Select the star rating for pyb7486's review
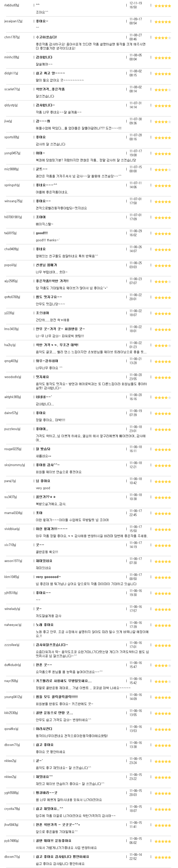The image size is (178, 868). [x=162, y=841]
